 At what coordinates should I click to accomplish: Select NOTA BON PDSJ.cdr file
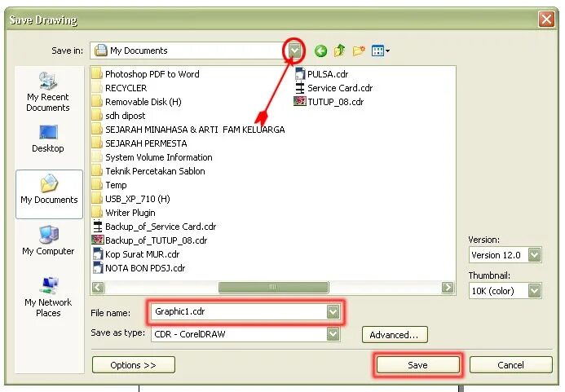139,268
